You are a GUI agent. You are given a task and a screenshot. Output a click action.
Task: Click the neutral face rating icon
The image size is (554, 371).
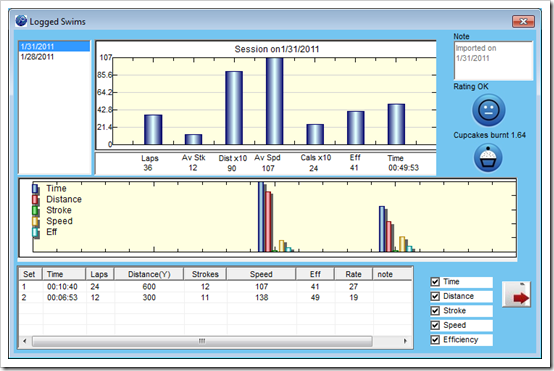(489, 110)
